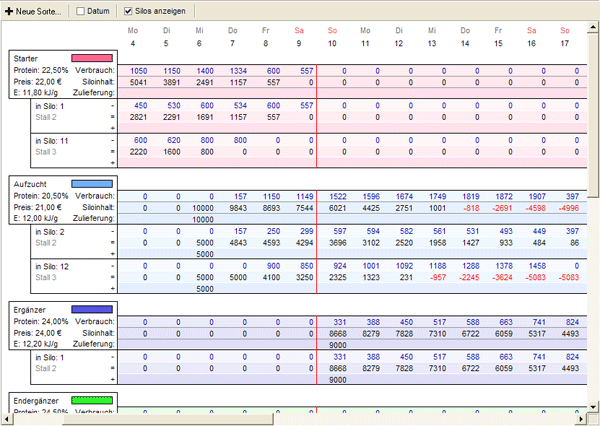Click Ergänzer Zulieferung cell showing 9000
Viewport: 600px width, 426px height.
pyautogui.click(x=336, y=344)
